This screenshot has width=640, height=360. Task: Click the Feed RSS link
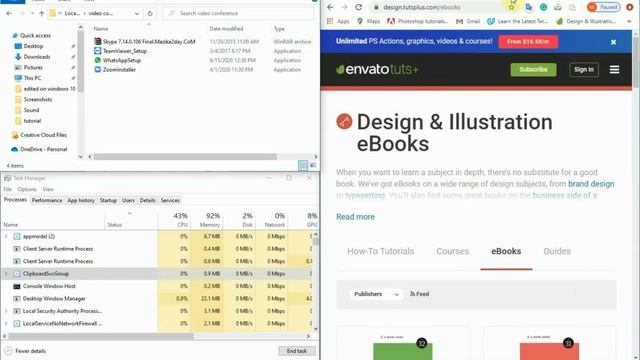(x=420, y=294)
